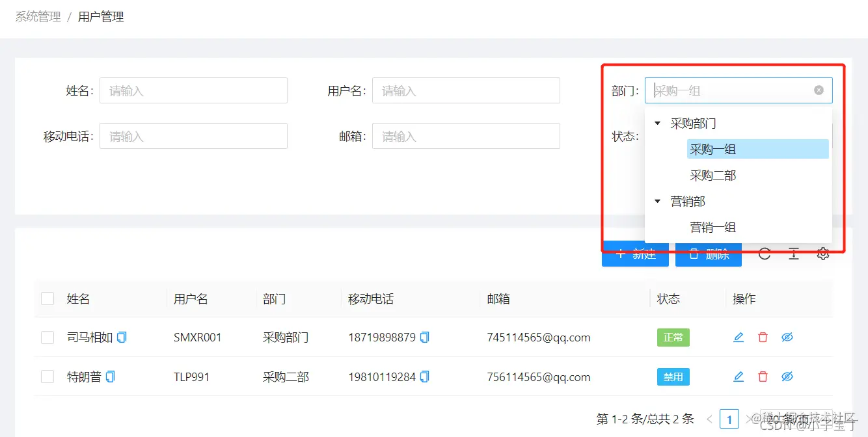The image size is (868, 437).
Task: Select 采购二部 from the department dropdown
Action: (x=712, y=175)
